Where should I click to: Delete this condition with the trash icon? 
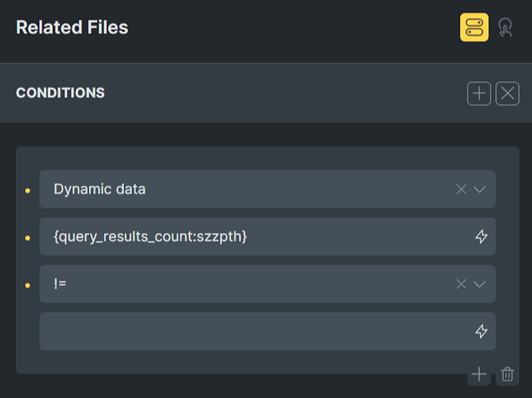click(x=507, y=374)
